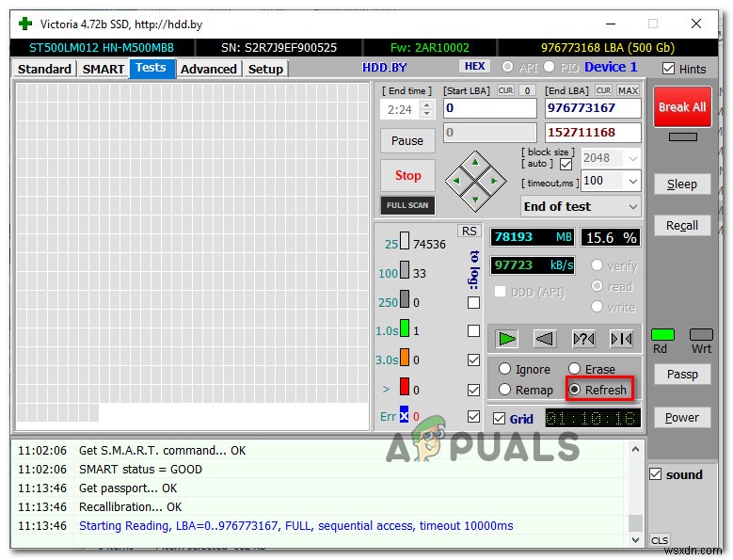
Task: Click the orange 3.0s block color swatch
Action: [405, 358]
